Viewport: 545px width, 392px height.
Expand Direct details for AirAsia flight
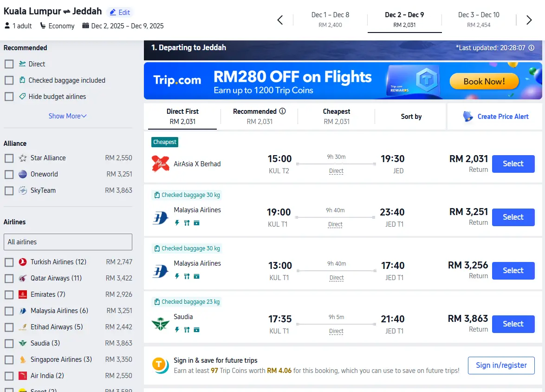point(336,171)
